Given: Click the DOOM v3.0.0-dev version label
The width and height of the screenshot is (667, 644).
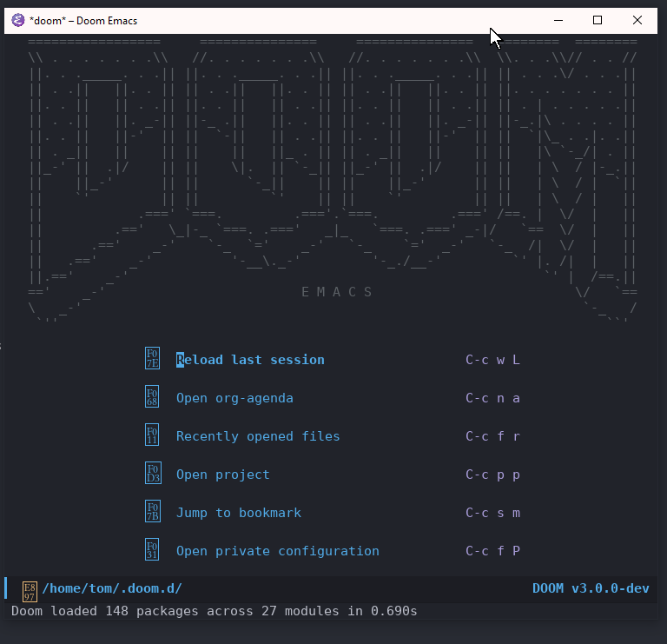Looking at the screenshot, I should click(x=591, y=588).
